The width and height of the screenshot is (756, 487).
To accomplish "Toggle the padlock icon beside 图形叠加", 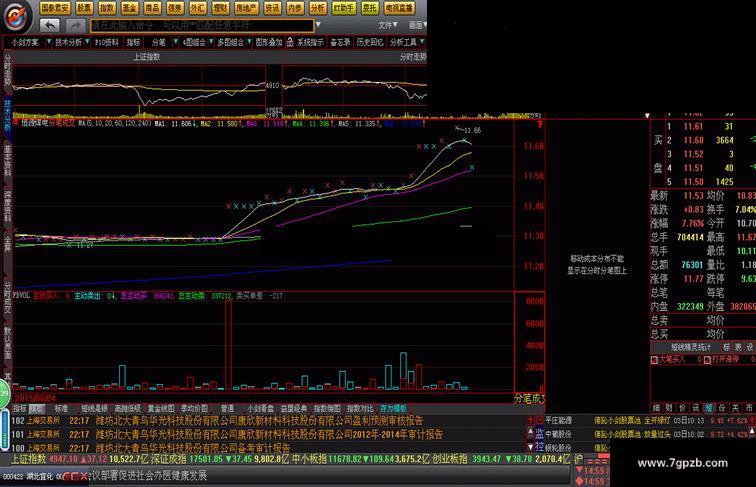I will pos(290,42).
